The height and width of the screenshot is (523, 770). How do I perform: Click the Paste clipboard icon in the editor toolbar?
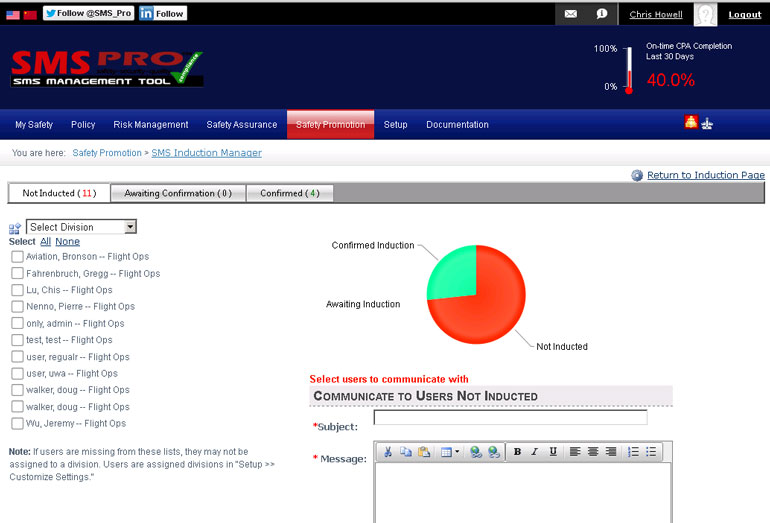click(424, 452)
